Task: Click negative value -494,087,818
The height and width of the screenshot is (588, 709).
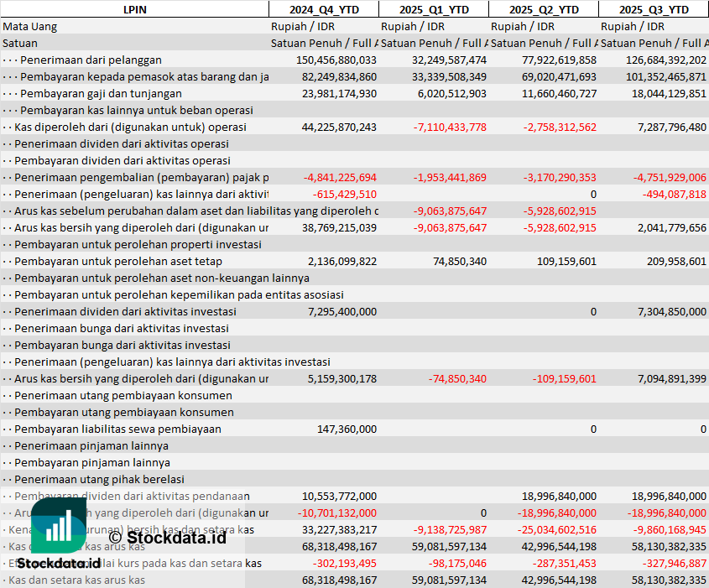Action: (x=675, y=194)
